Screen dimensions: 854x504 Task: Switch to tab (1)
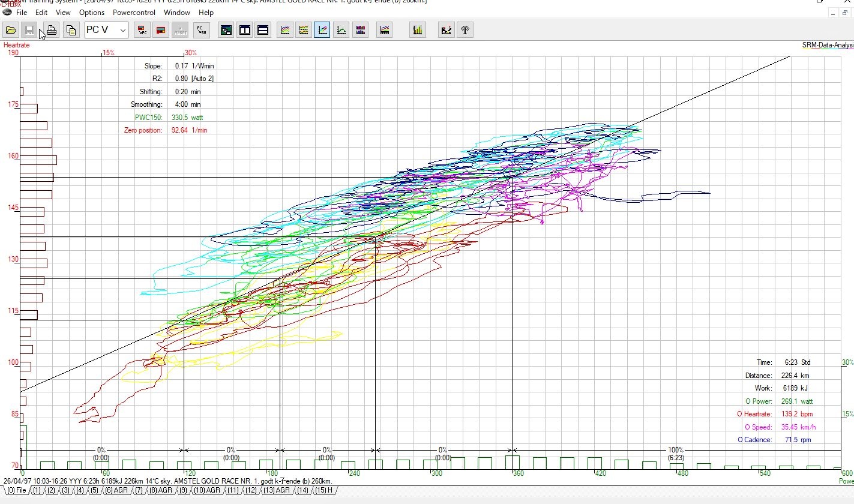tap(37, 490)
